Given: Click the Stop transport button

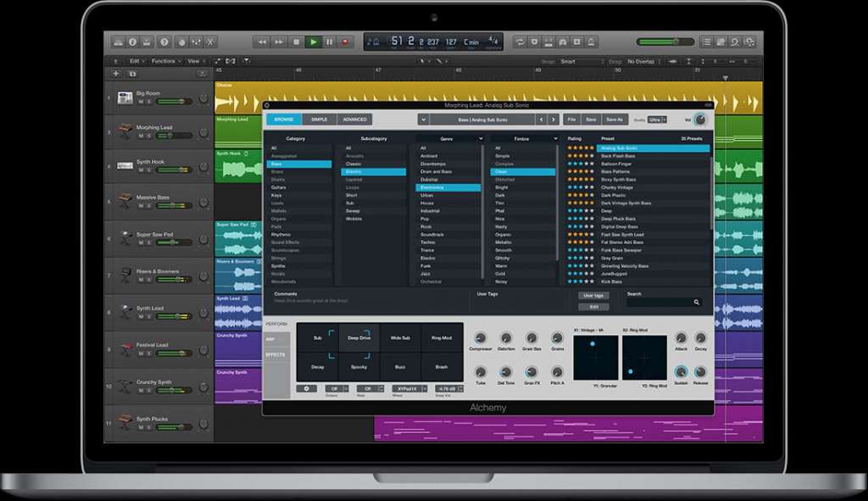Looking at the screenshot, I should click(296, 42).
